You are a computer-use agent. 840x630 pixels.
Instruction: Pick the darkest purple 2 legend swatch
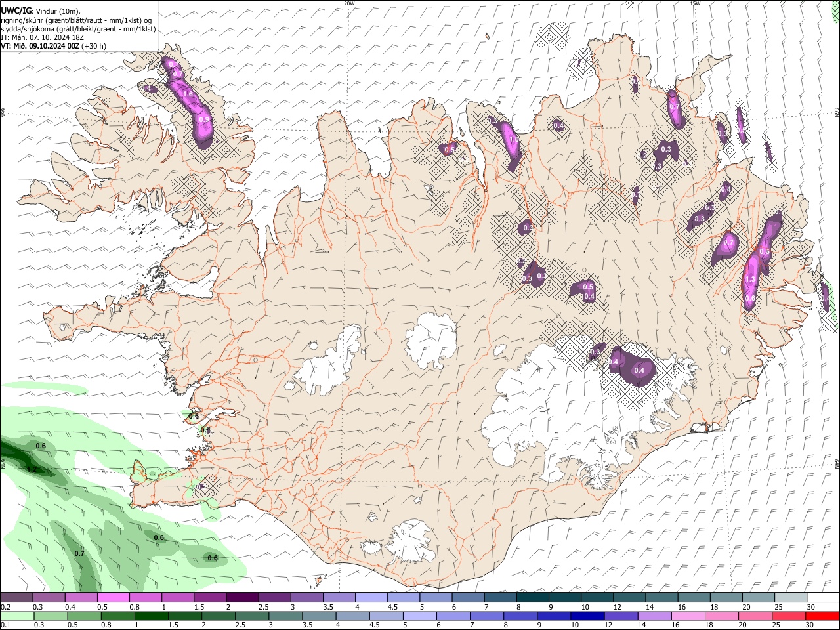click(242, 598)
